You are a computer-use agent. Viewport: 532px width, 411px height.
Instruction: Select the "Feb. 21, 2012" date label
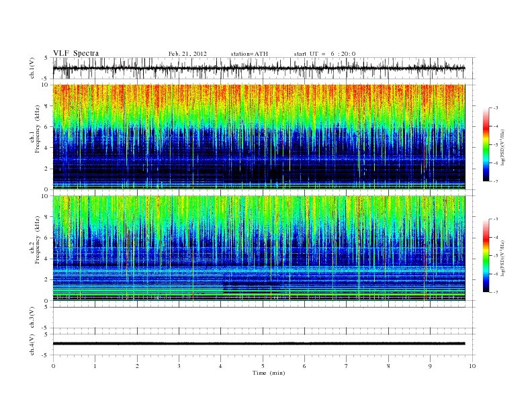point(187,54)
